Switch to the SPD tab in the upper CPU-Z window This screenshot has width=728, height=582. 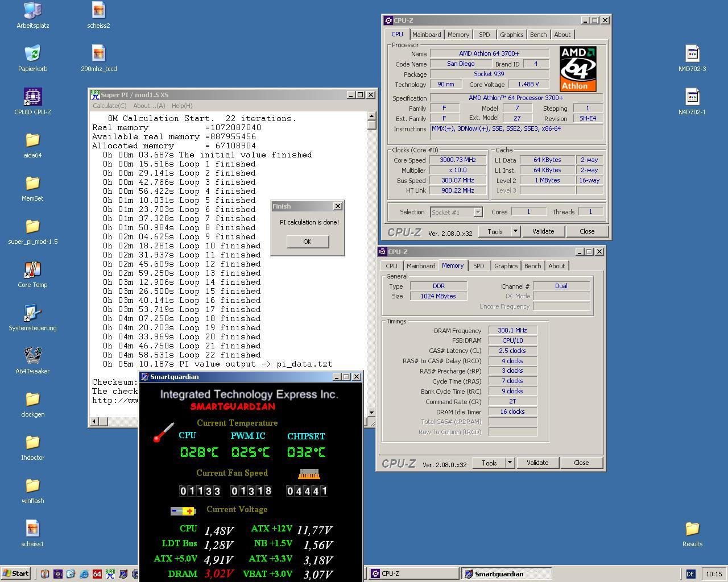pos(485,35)
